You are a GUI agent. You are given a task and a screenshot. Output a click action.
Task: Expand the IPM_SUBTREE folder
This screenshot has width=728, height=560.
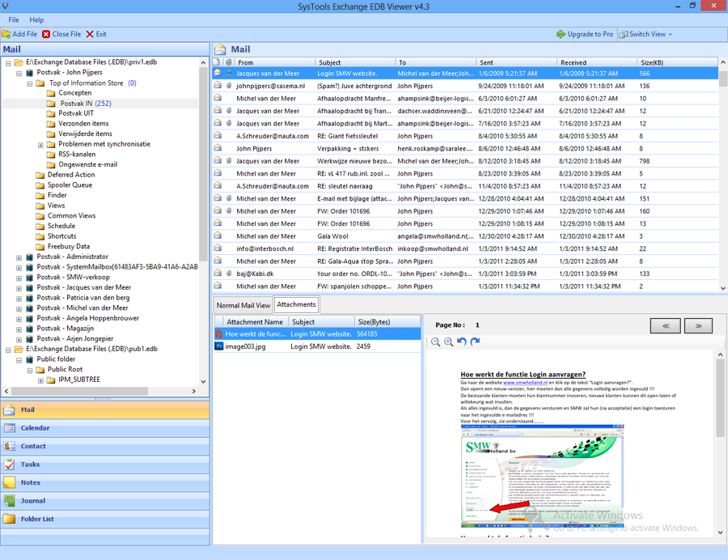click(40, 380)
